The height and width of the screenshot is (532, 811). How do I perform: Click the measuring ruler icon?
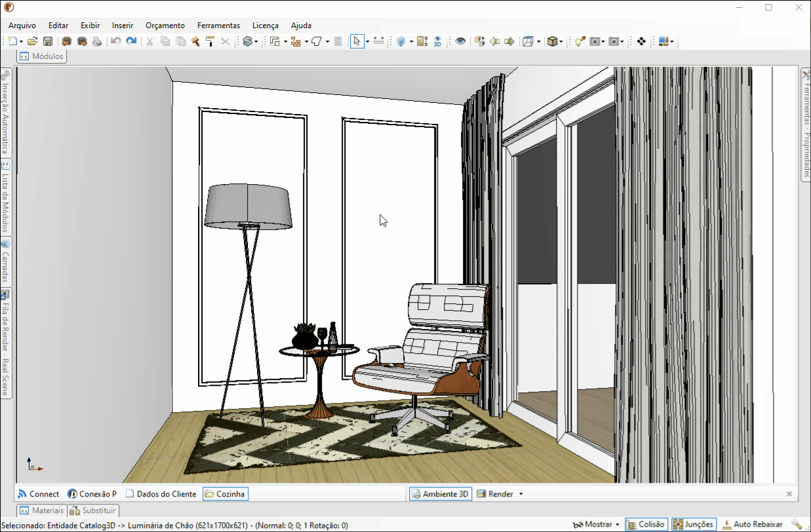point(378,41)
